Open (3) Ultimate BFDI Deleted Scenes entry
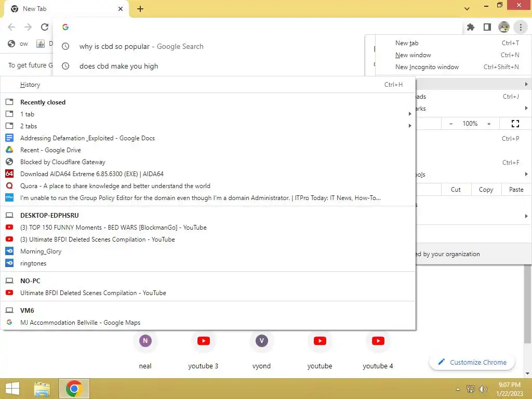Viewport: 532px width, 399px height. click(x=208, y=239)
